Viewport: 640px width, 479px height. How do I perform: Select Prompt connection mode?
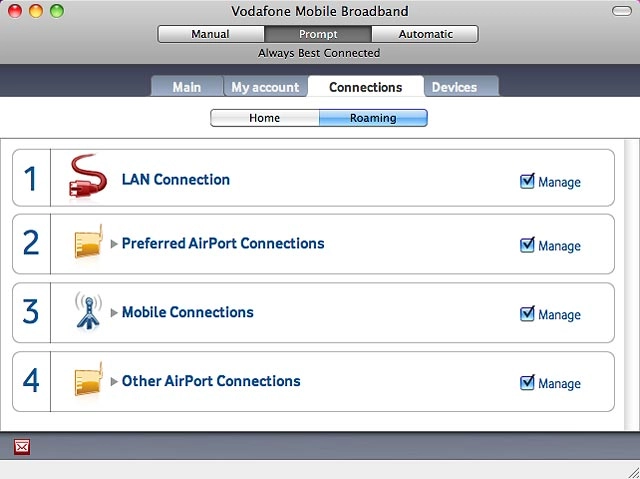point(318,34)
